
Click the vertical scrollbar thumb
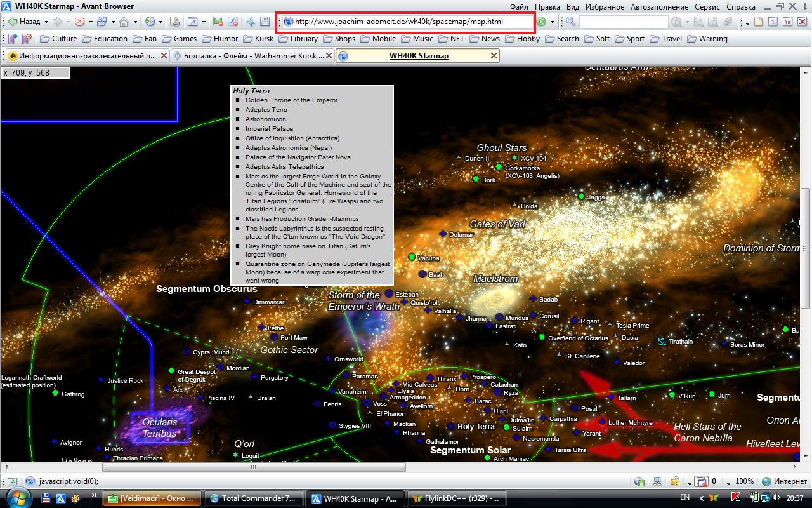pyautogui.click(x=806, y=248)
